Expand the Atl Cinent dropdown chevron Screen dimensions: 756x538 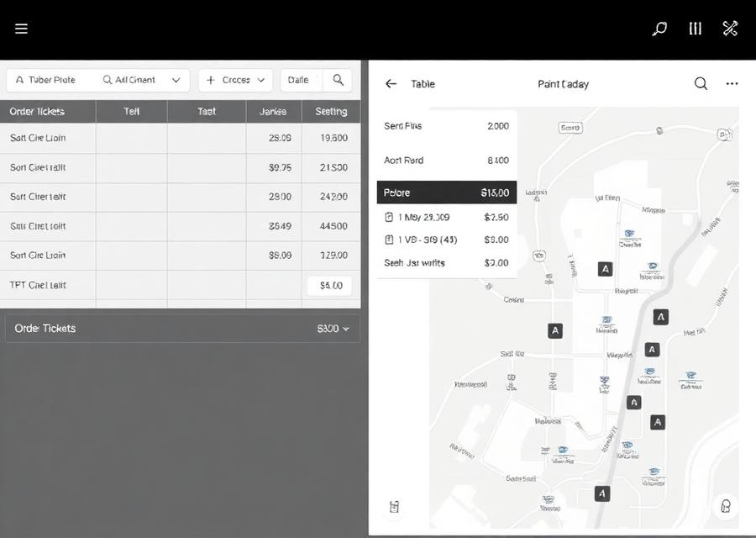pos(176,80)
